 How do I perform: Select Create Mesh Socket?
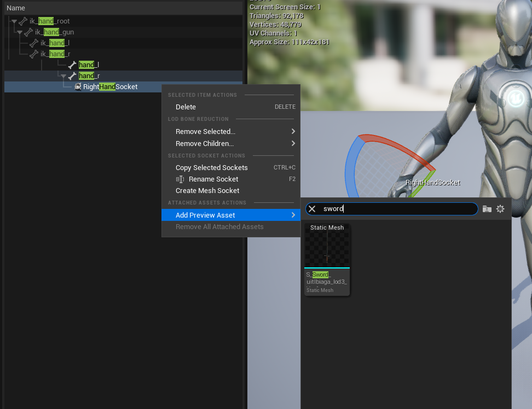point(231,190)
